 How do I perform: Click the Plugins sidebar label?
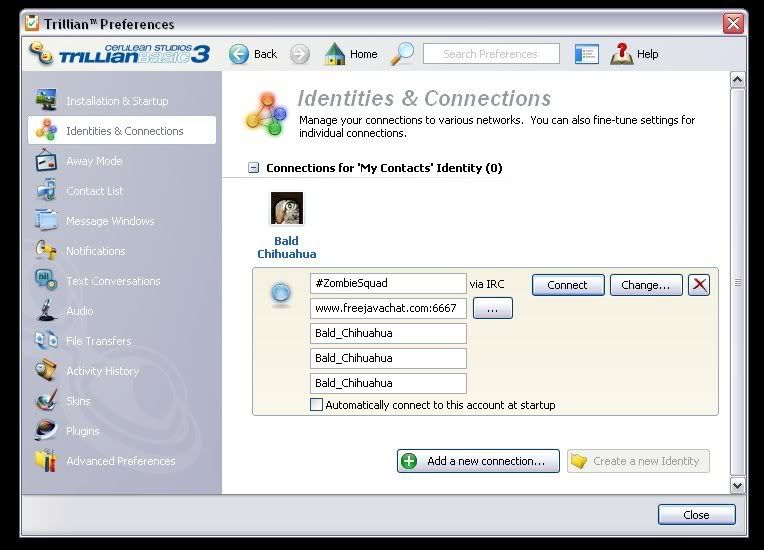point(83,431)
